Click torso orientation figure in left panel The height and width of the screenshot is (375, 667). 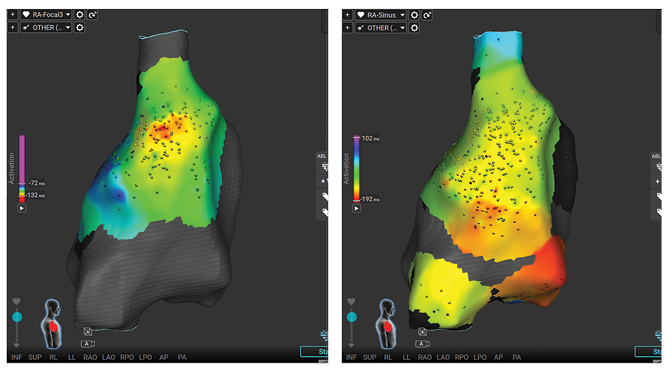52,324
